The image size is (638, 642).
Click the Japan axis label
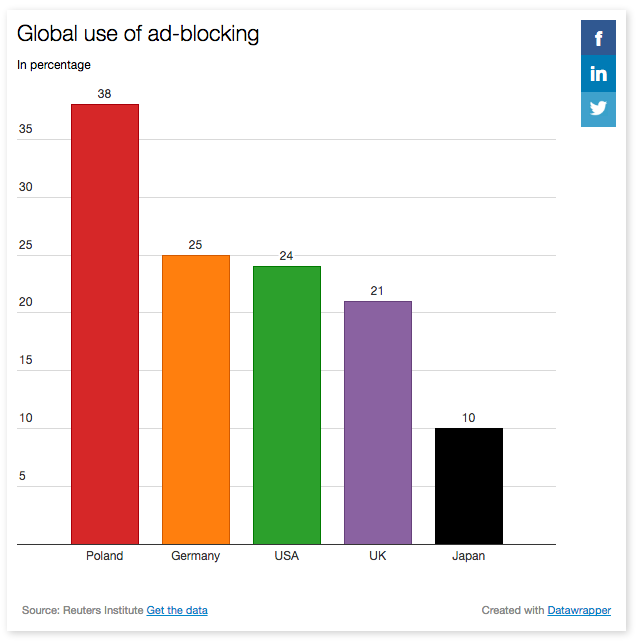[x=469, y=556]
